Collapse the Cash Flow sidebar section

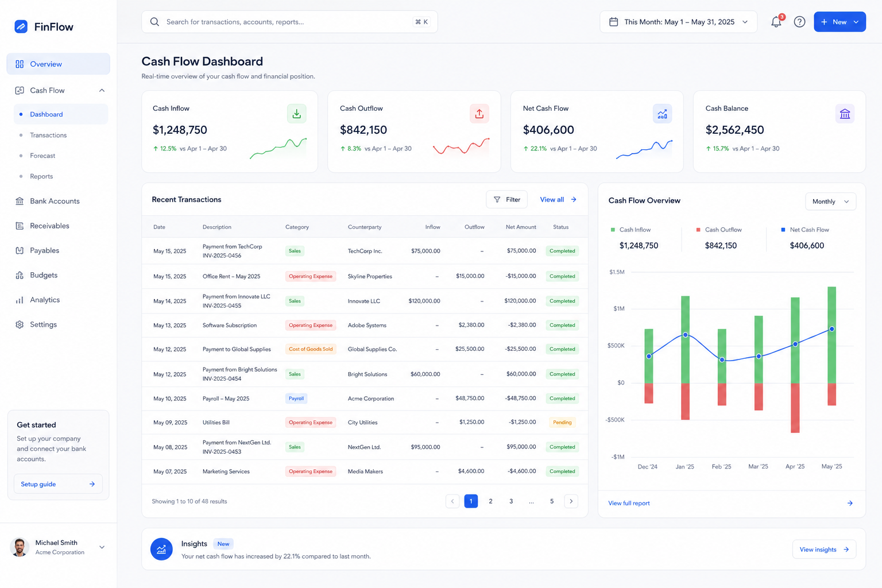(102, 90)
